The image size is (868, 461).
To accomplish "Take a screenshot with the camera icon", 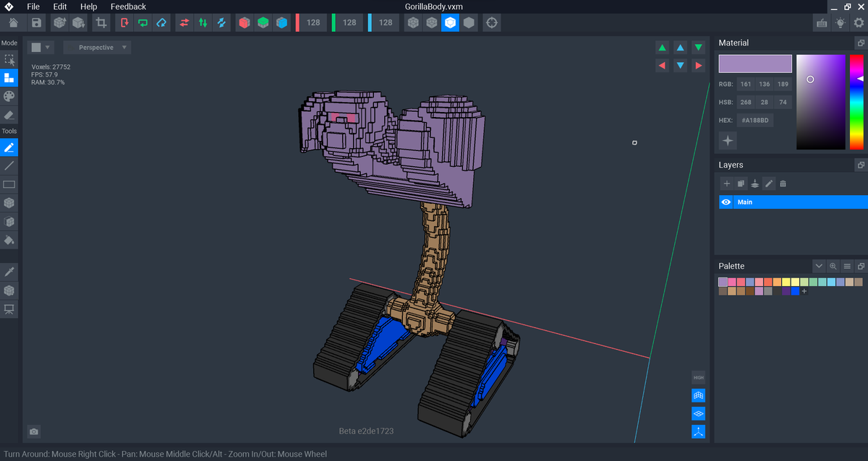I will (34, 431).
